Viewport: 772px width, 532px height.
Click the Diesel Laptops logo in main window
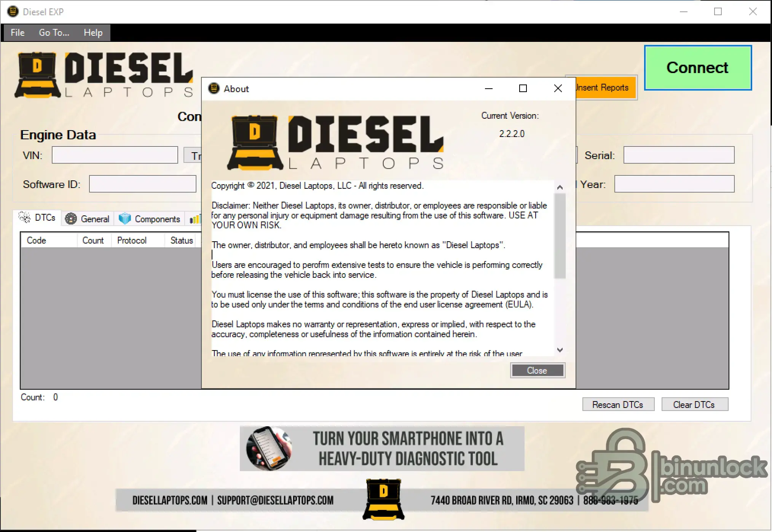[x=104, y=75]
